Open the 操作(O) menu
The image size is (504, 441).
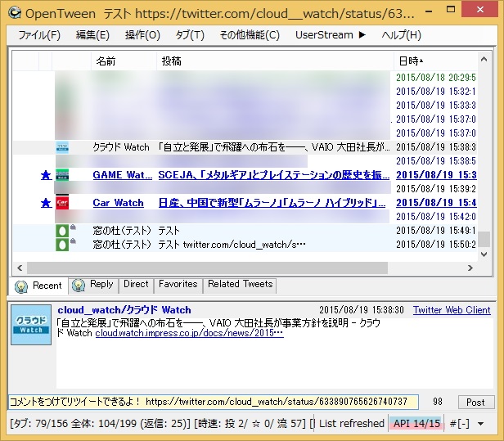pos(142,34)
